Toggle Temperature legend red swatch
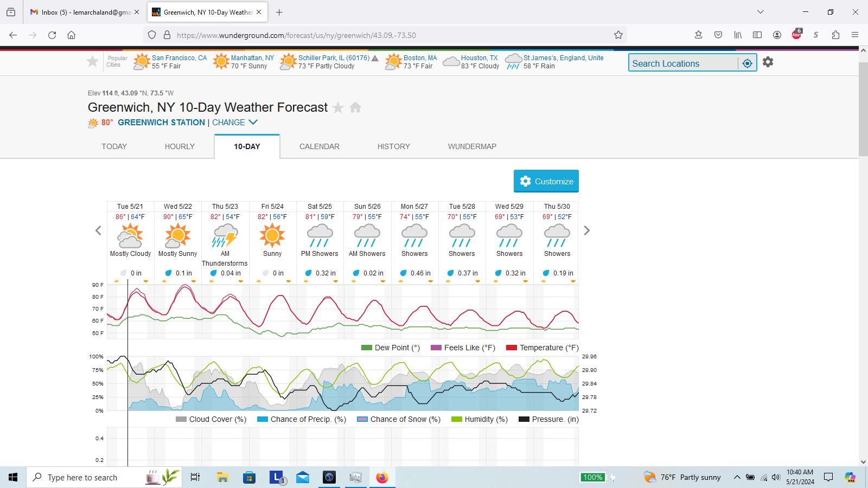The width and height of the screenshot is (868, 488). [x=511, y=348]
